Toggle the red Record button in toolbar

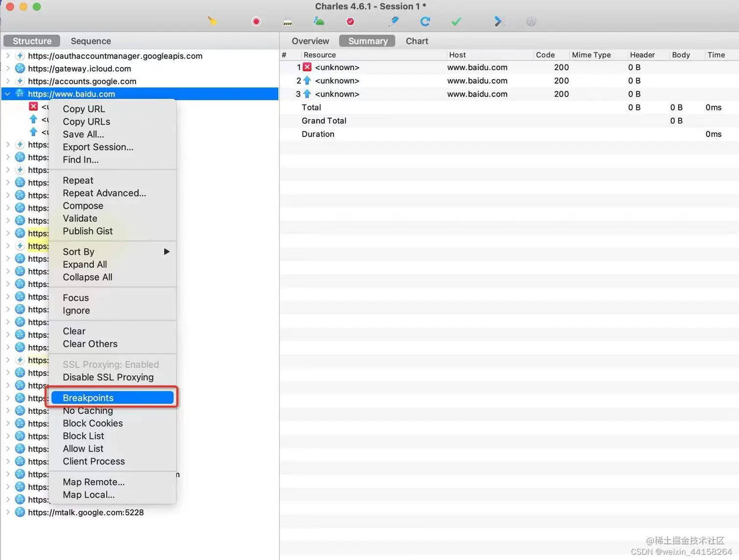[x=256, y=22]
